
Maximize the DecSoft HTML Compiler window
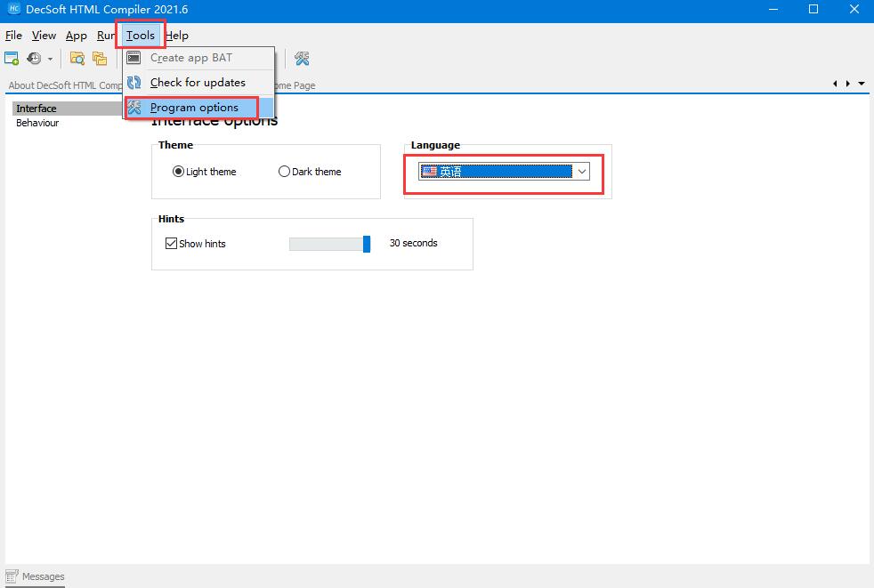pyautogui.click(x=813, y=10)
